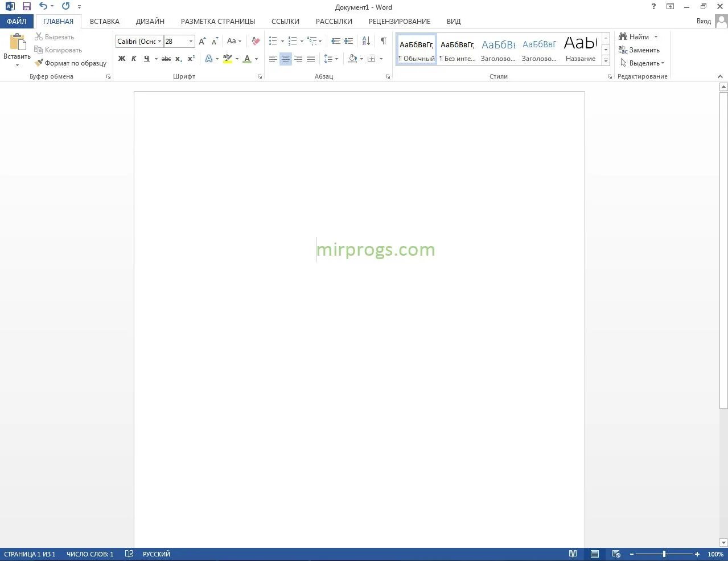Switch to the ВИД tab

(454, 22)
